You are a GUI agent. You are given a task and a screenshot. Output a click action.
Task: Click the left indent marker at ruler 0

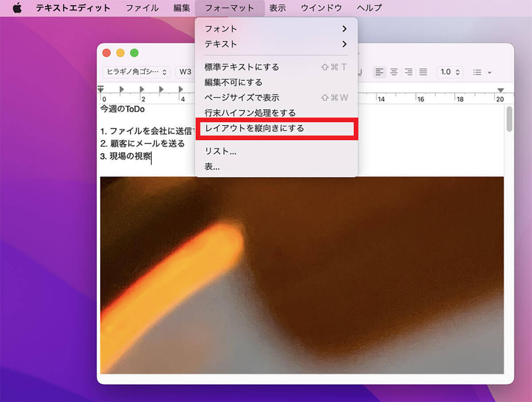tap(101, 89)
